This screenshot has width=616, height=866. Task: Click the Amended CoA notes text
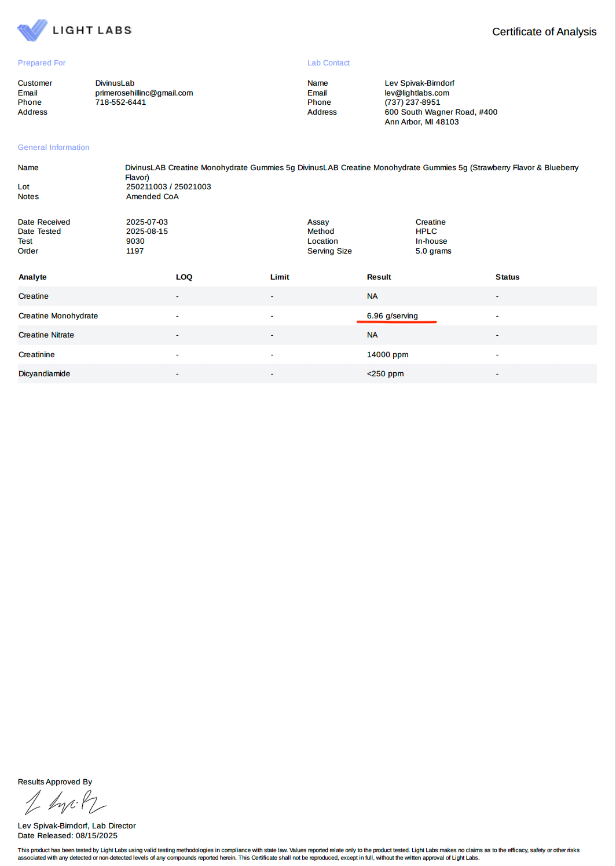(x=152, y=197)
